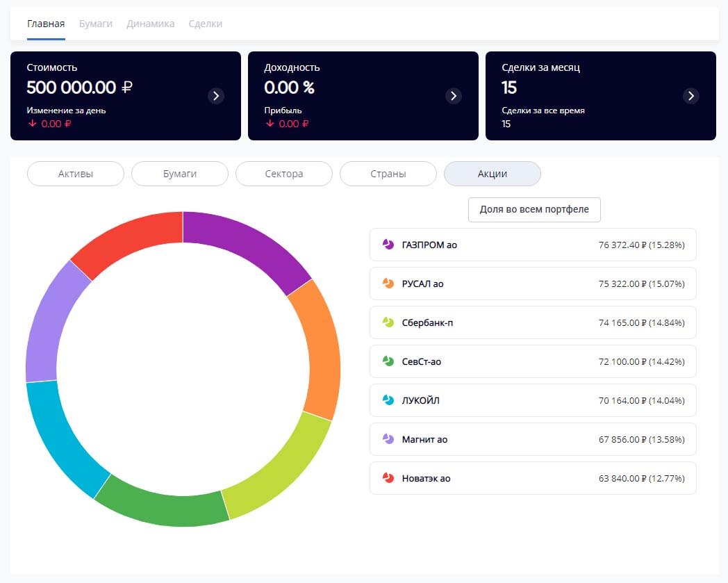728x583 pixels.
Task: Click the value 72 100.00 ₽ (14.42%)
Action: [641, 361]
